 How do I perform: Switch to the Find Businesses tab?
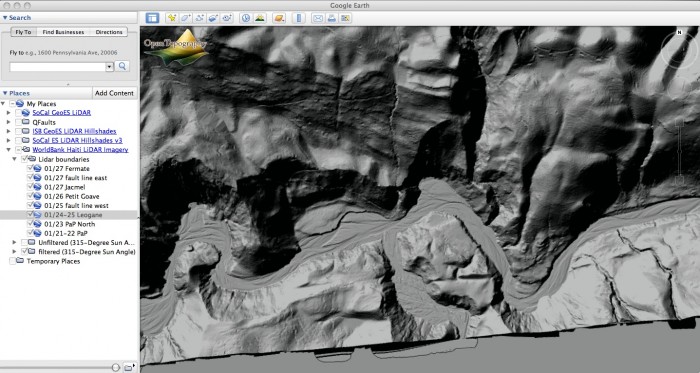pyautogui.click(x=63, y=32)
